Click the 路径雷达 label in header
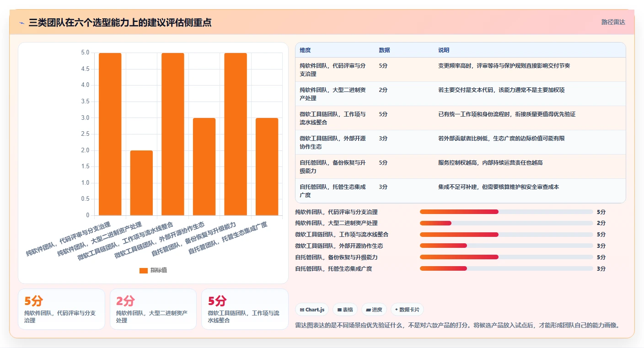 [613, 22]
